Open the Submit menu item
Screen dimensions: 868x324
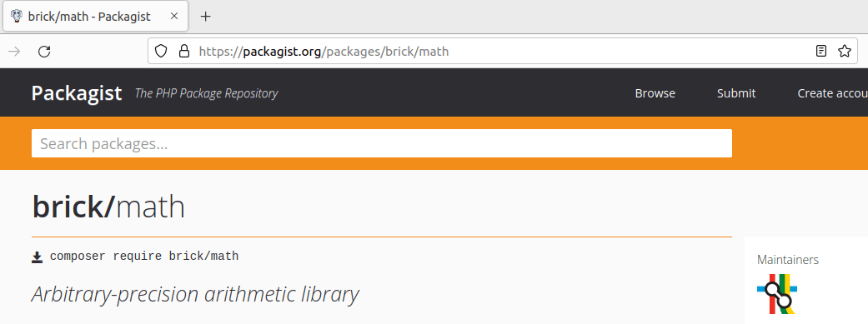tap(736, 93)
